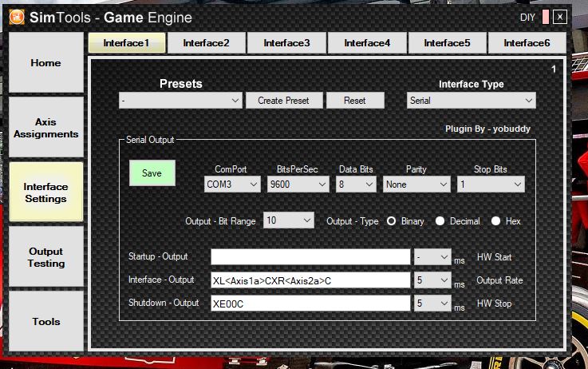Open the Tools section
Image resolution: width=588 pixels, height=369 pixels.
(45, 322)
